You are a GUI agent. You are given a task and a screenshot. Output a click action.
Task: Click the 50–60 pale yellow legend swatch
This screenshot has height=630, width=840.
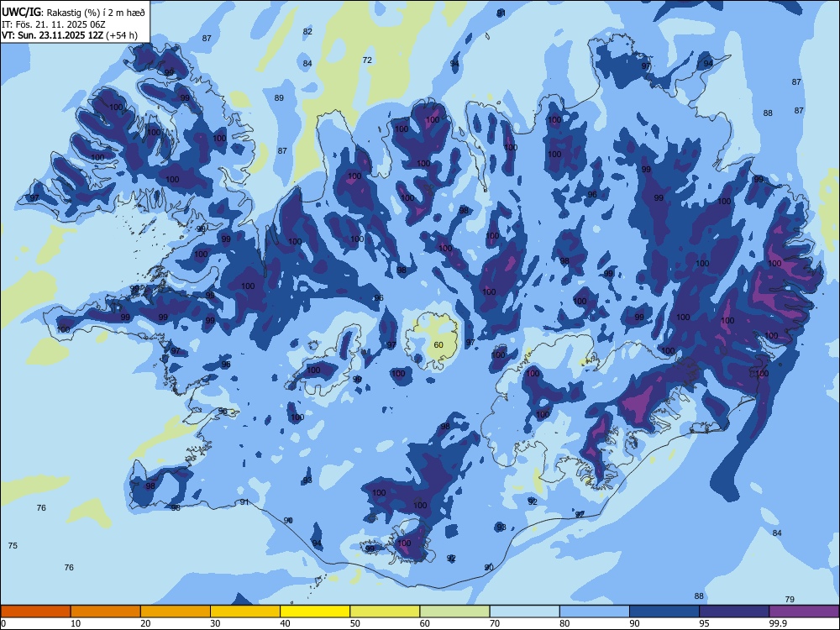tap(385, 612)
